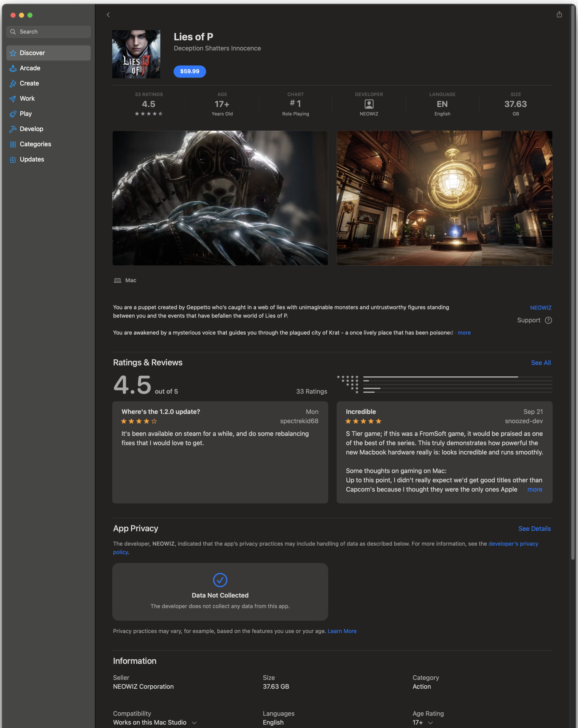Click the Mac laptop icon
Screen dimensions: 578x728
(117, 280)
